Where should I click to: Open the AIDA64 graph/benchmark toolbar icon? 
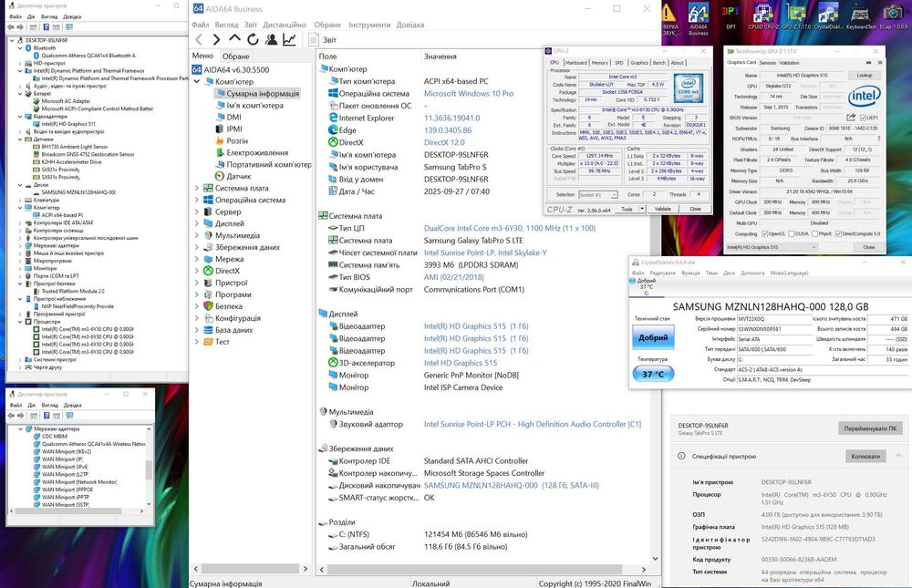click(x=289, y=39)
